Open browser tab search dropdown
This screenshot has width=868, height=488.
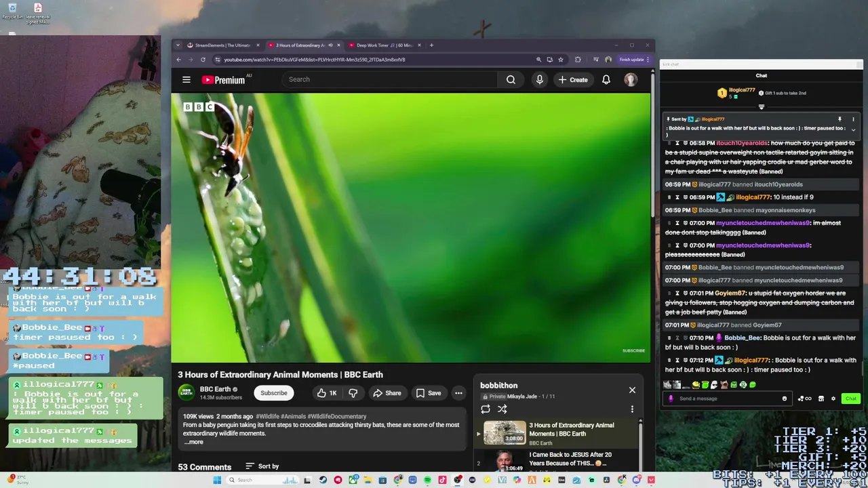178,45
